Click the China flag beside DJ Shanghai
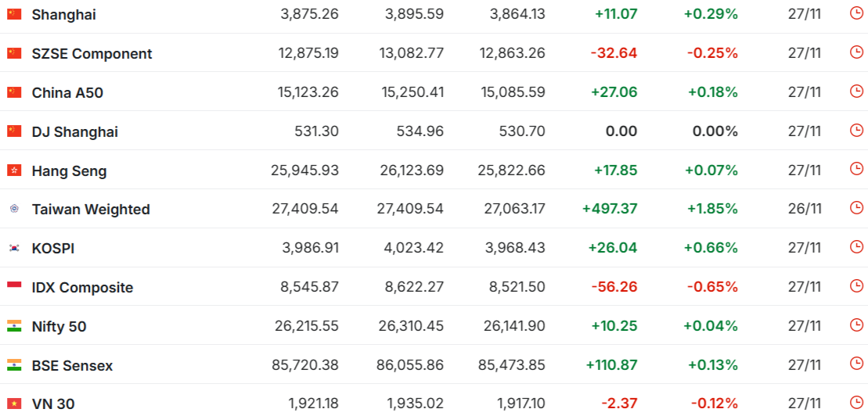This screenshot has height=416, width=868. pos(14,131)
